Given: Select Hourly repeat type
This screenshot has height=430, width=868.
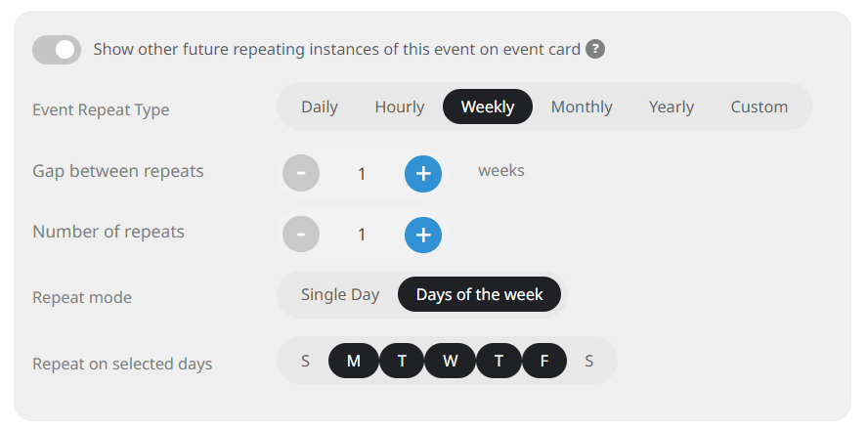Looking at the screenshot, I should [x=400, y=107].
